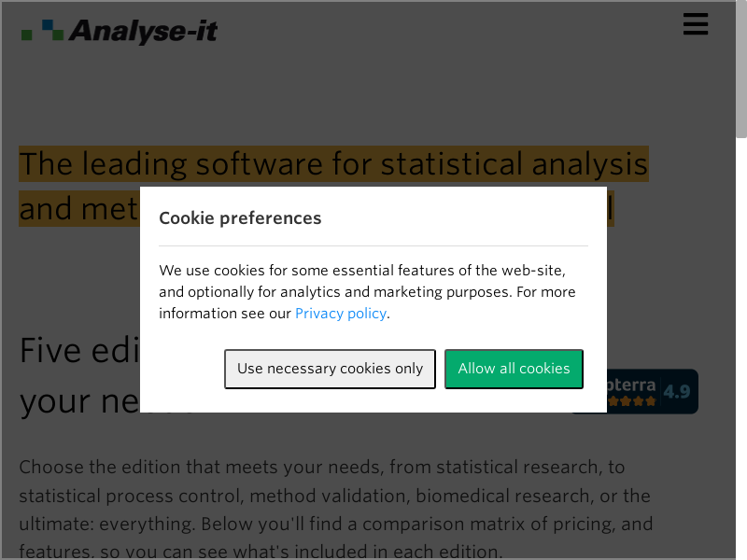
Task: Click the Capterra 4.9 score badge
Action: pyautogui.click(x=677, y=391)
